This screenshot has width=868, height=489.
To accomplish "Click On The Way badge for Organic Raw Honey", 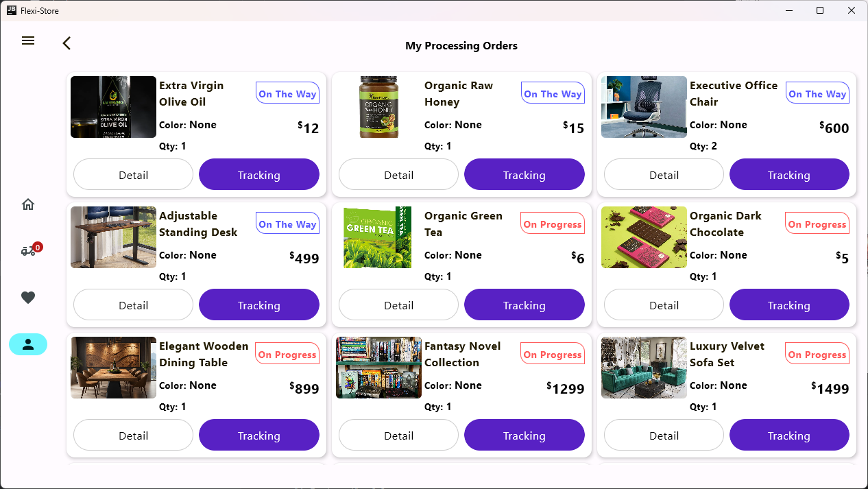I will [x=553, y=93].
